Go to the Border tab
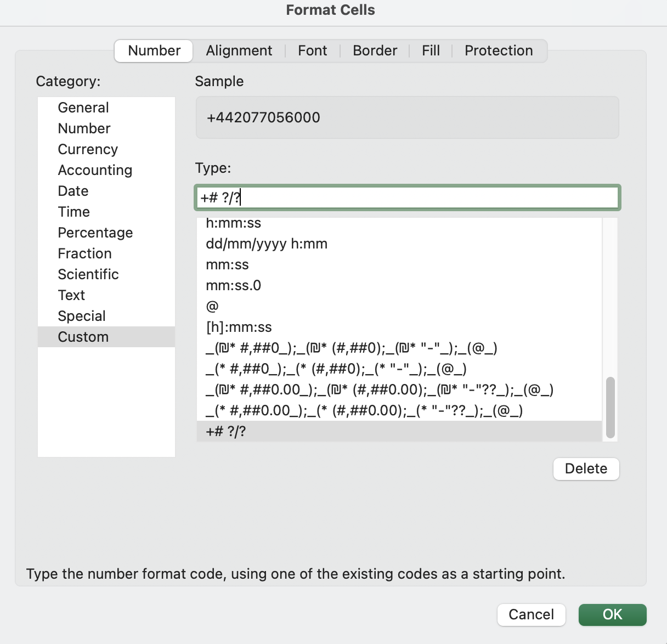Screen dimensions: 667x644 tap(375, 50)
